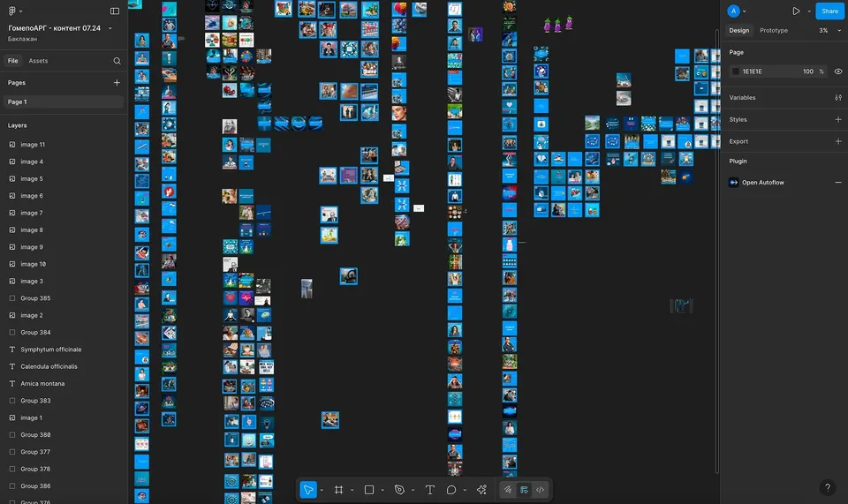Image resolution: width=848 pixels, height=504 pixels.
Task: Edit the 1E1E1E hex color field
Action: [x=753, y=71]
